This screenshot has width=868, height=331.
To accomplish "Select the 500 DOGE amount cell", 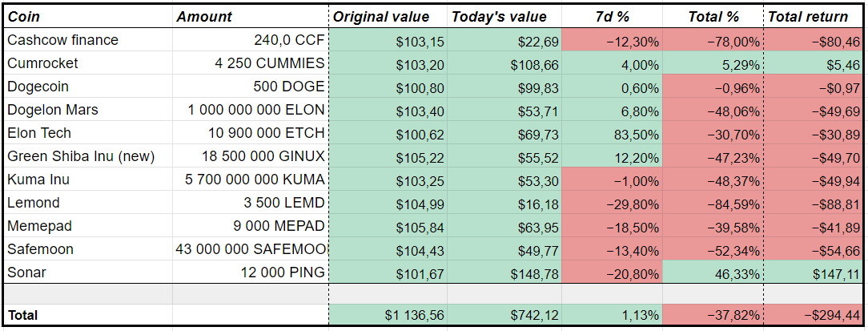I will click(250, 87).
